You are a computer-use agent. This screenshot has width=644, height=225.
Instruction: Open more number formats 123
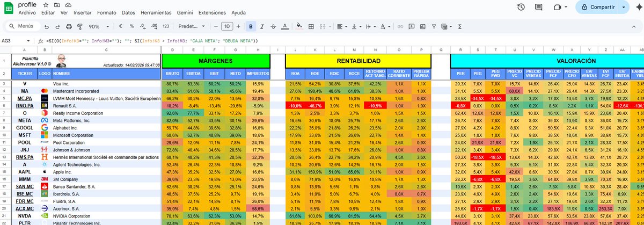point(166,26)
